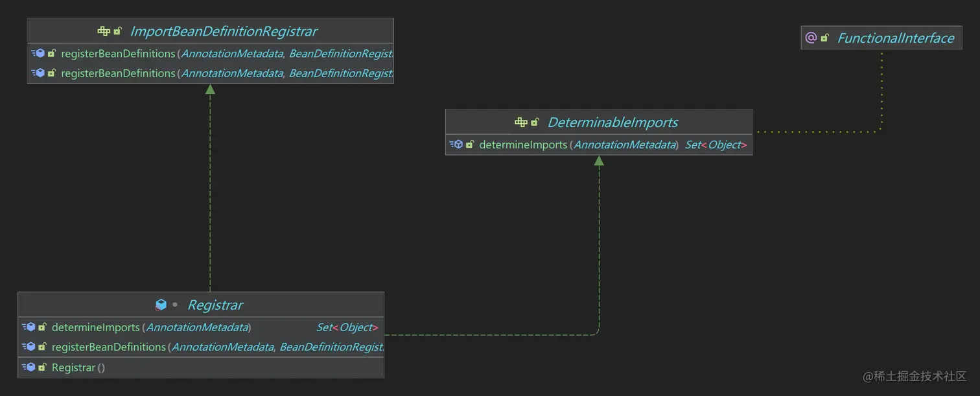This screenshot has width=980, height=396.
Task: Click visibility lock icon in Registrar determineImports row
Action: click(42, 327)
